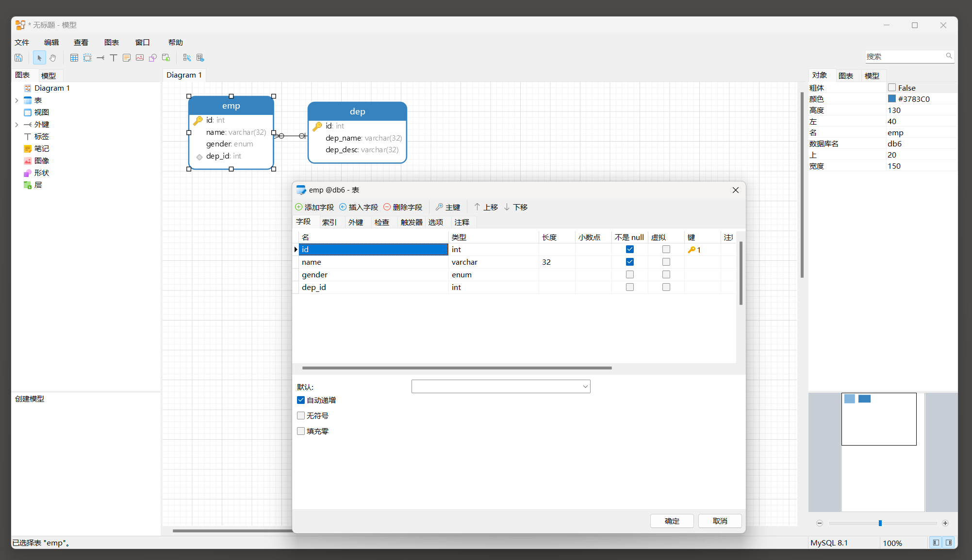
Task: Click the search magnifier icon
Action: (949, 56)
